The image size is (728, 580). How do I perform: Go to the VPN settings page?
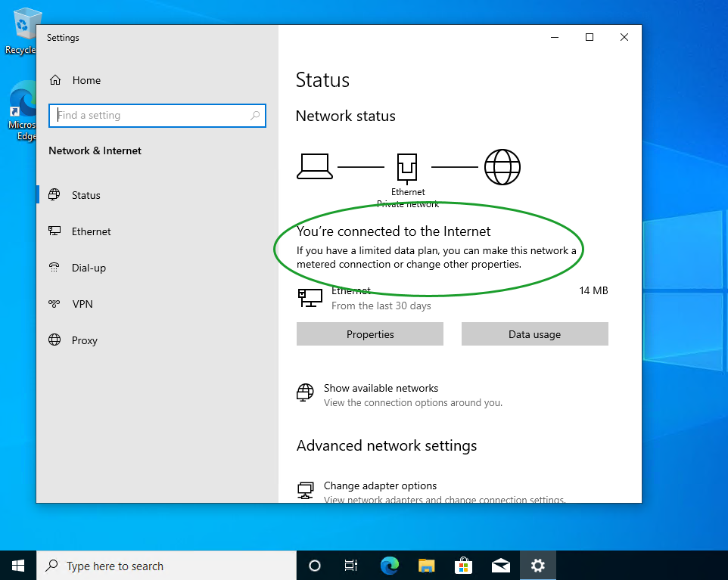[82, 304]
